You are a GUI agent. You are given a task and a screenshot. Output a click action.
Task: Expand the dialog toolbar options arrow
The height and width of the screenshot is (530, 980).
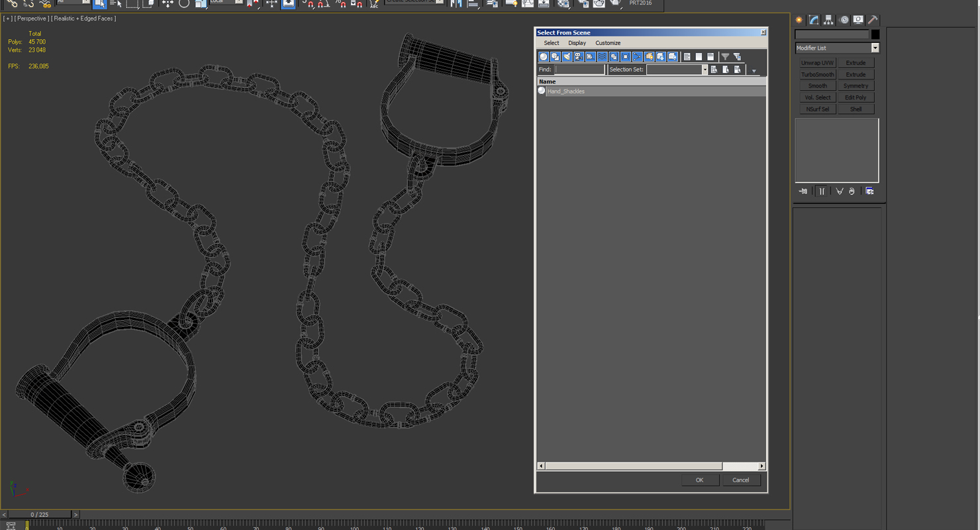coord(754,71)
